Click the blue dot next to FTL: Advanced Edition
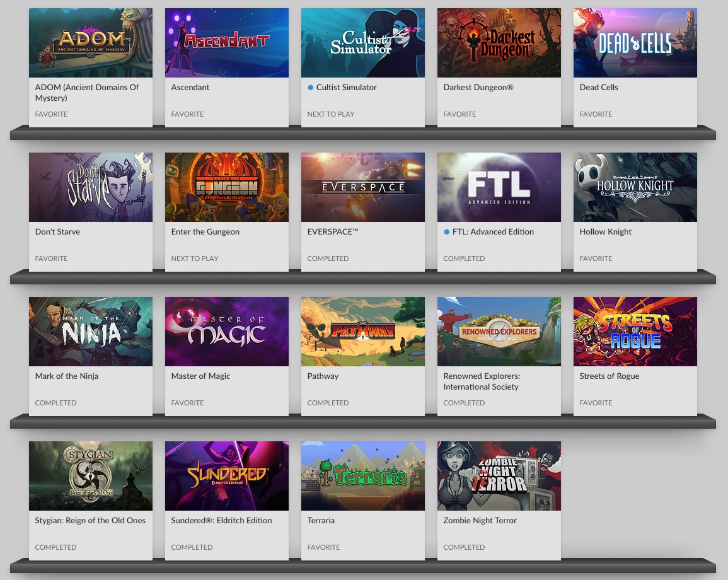728x580 pixels. [x=447, y=232]
